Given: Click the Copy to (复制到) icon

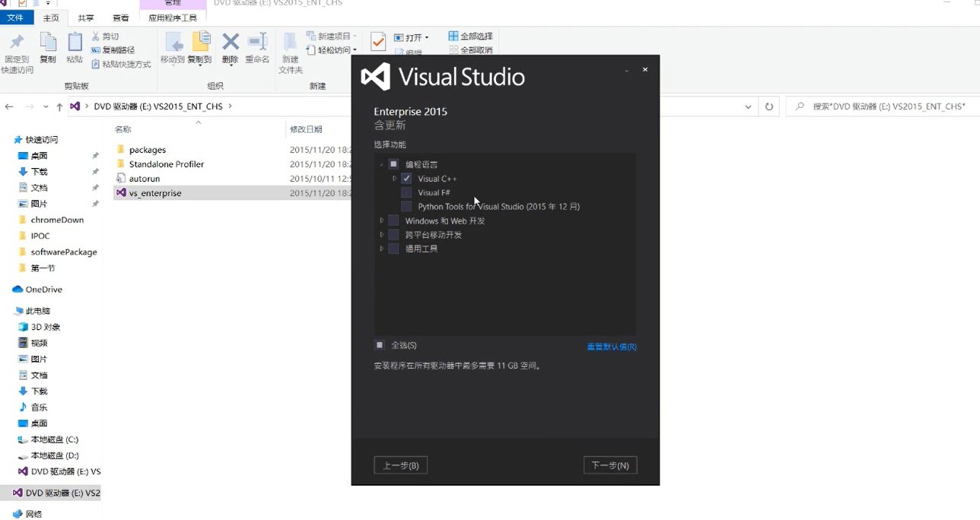Looking at the screenshot, I should pos(200,43).
